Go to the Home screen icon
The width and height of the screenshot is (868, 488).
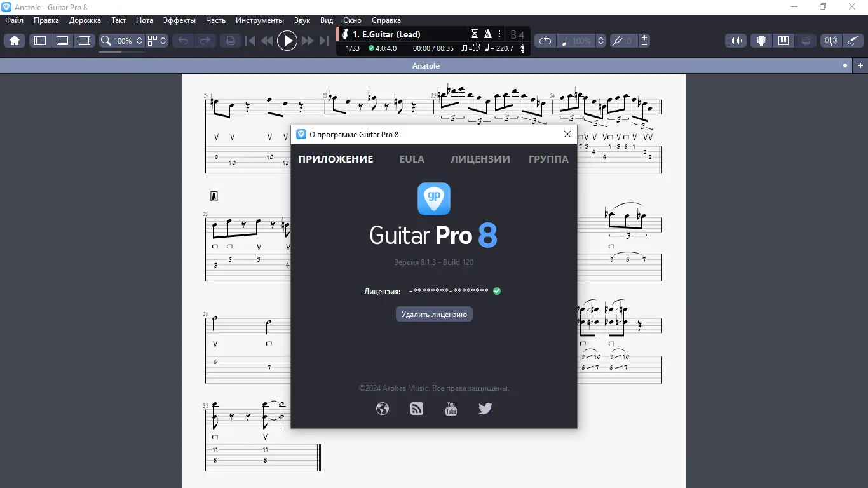[x=15, y=41]
